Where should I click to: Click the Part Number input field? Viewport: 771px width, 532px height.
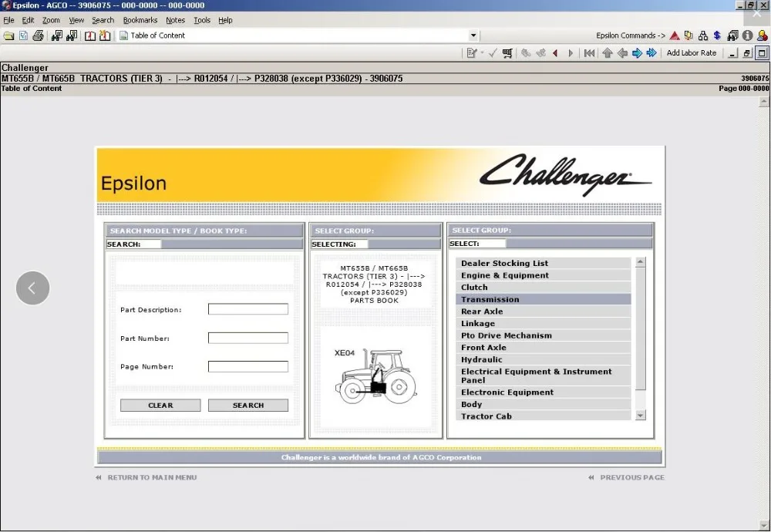point(247,338)
